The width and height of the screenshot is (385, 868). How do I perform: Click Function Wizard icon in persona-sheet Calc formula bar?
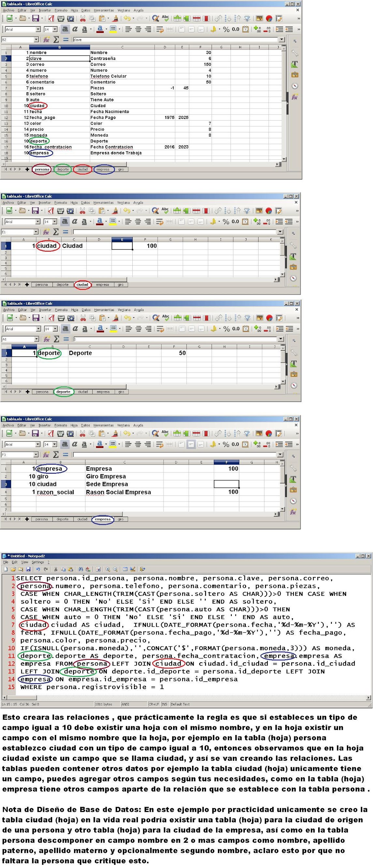coord(47,39)
